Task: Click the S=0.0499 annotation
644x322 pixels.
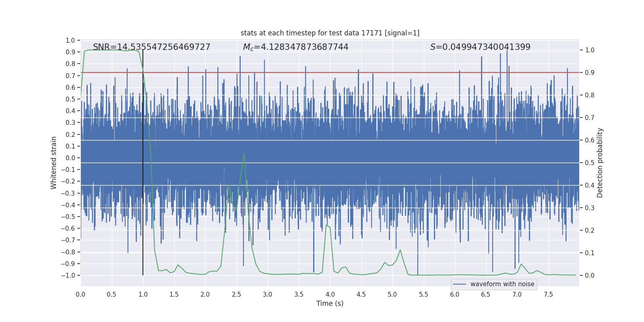Action: pyautogui.click(x=480, y=47)
